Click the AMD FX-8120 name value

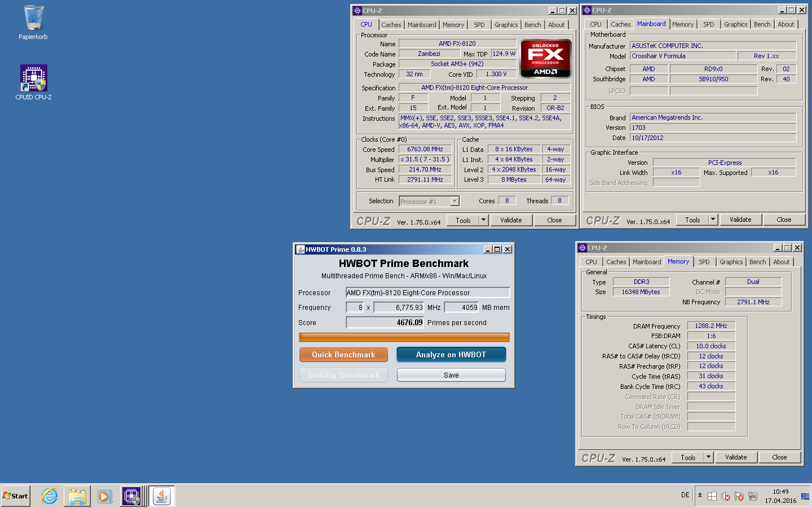[x=457, y=43]
